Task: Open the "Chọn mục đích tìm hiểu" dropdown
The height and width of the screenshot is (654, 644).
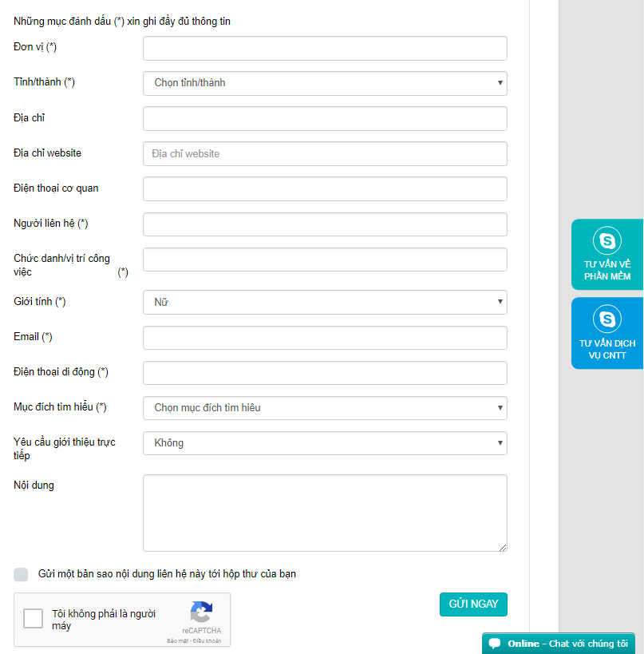Action: 324,407
